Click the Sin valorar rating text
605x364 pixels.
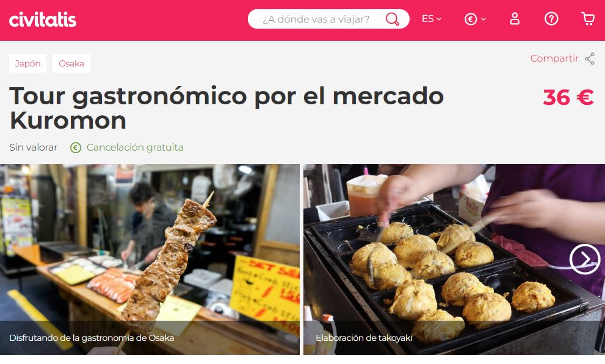(x=33, y=148)
